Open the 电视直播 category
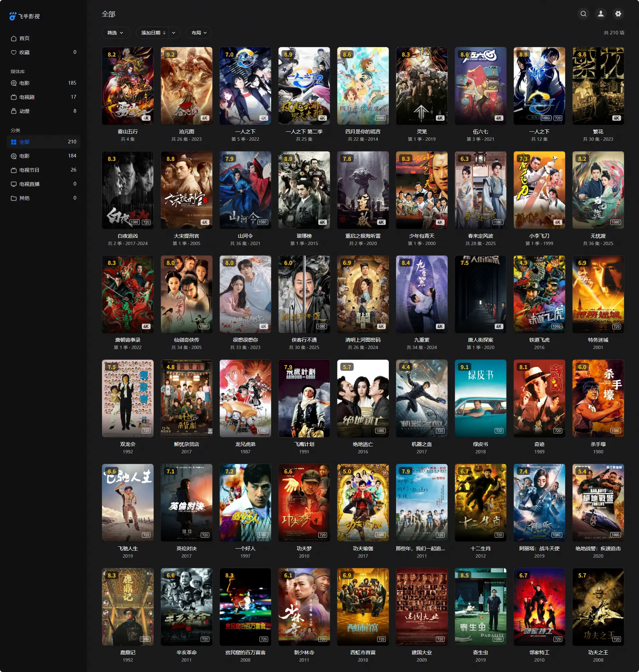Image resolution: width=639 pixels, height=672 pixels. 43,184
